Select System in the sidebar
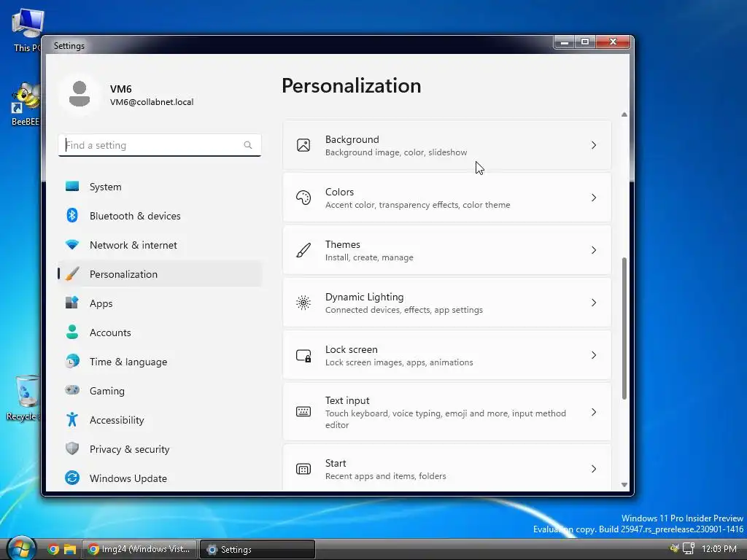This screenshot has width=747, height=560. (x=160, y=187)
